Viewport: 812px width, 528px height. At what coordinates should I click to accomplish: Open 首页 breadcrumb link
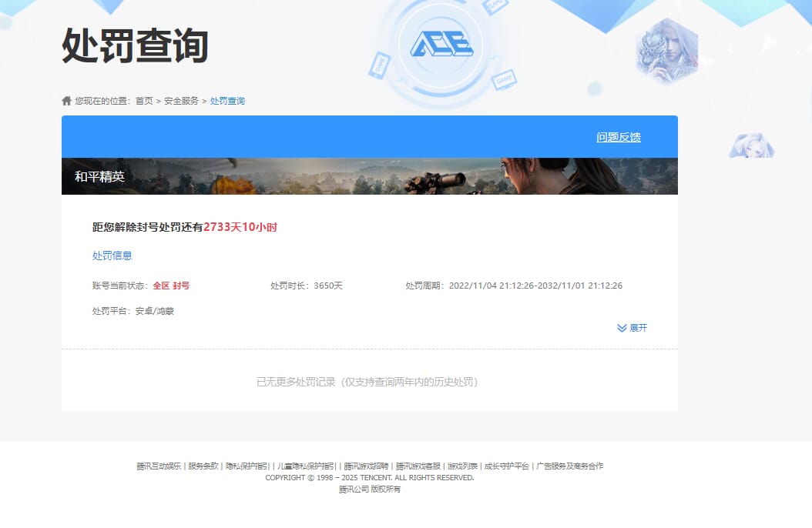(144, 101)
